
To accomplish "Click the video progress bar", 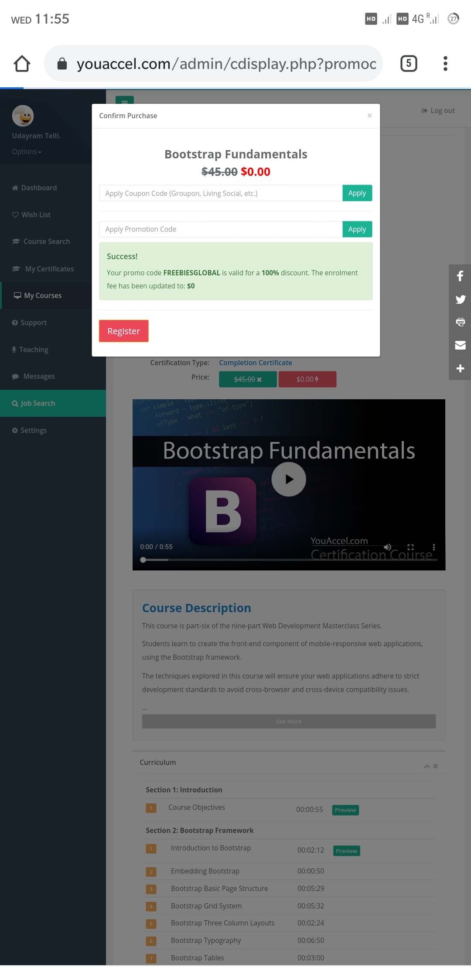I will click(289, 560).
